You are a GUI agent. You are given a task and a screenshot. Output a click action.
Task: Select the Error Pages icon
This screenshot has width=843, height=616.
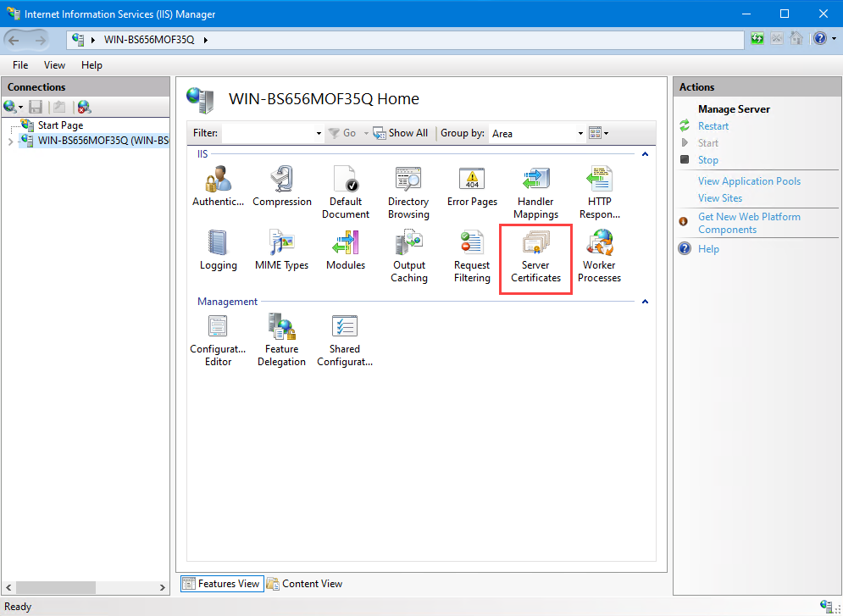click(472, 186)
